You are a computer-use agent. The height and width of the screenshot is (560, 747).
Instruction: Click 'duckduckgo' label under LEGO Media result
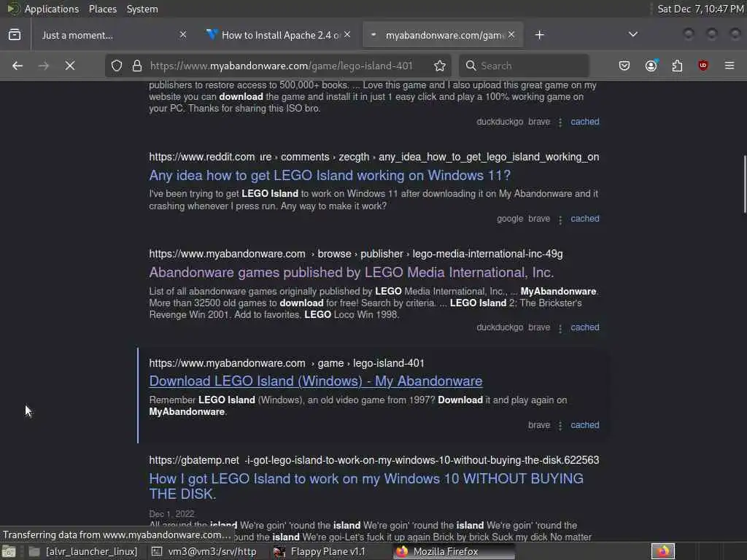[x=500, y=327]
